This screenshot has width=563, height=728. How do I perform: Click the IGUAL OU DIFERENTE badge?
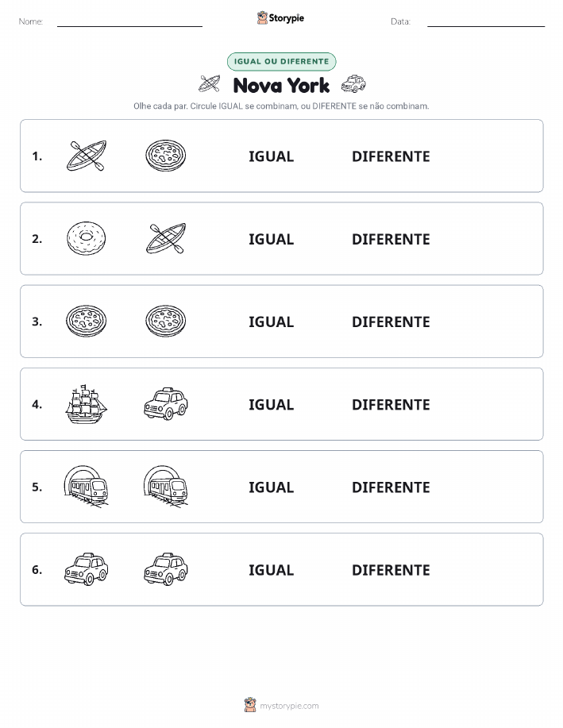(x=281, y=61)
